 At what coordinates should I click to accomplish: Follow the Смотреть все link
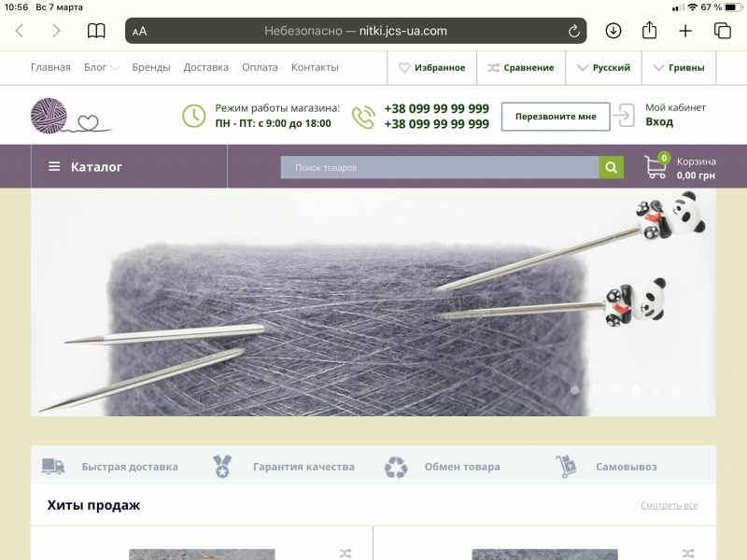tap(669, 505)
